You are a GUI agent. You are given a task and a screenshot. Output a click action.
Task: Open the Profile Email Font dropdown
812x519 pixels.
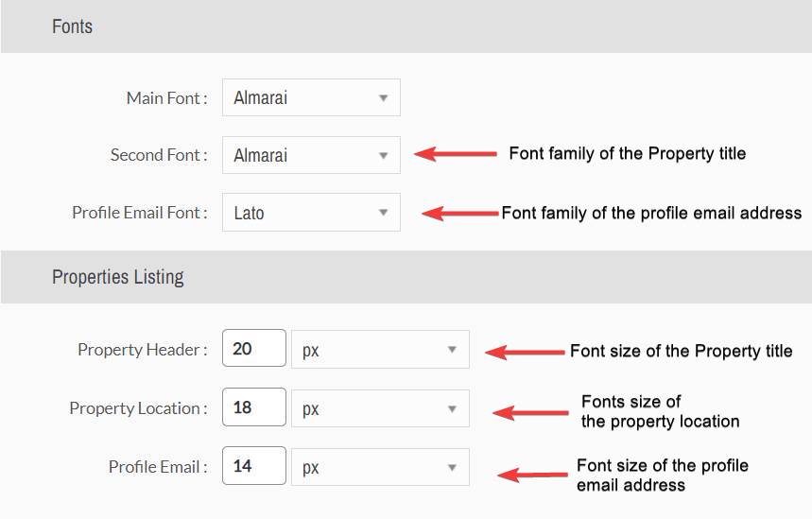[x=311, y=213]
